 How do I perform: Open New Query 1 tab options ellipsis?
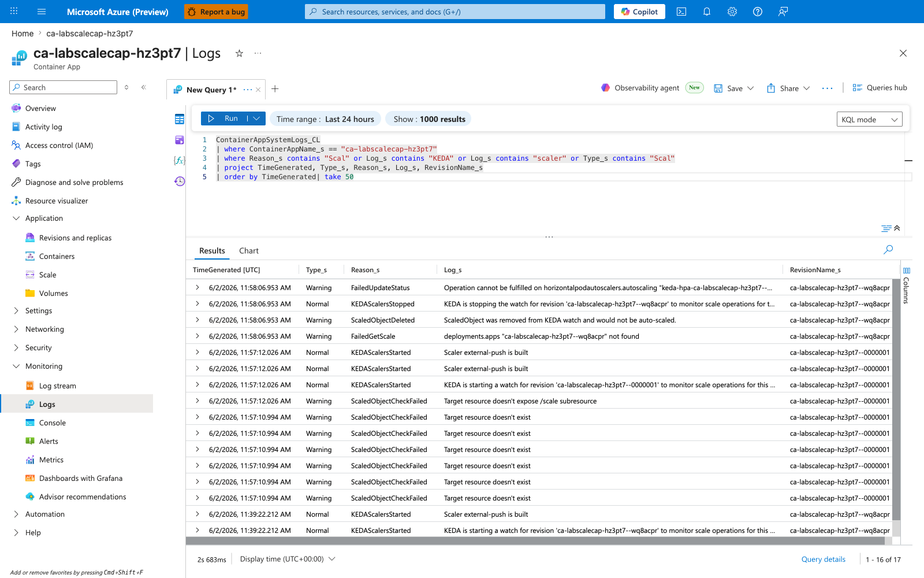point(248,90)
